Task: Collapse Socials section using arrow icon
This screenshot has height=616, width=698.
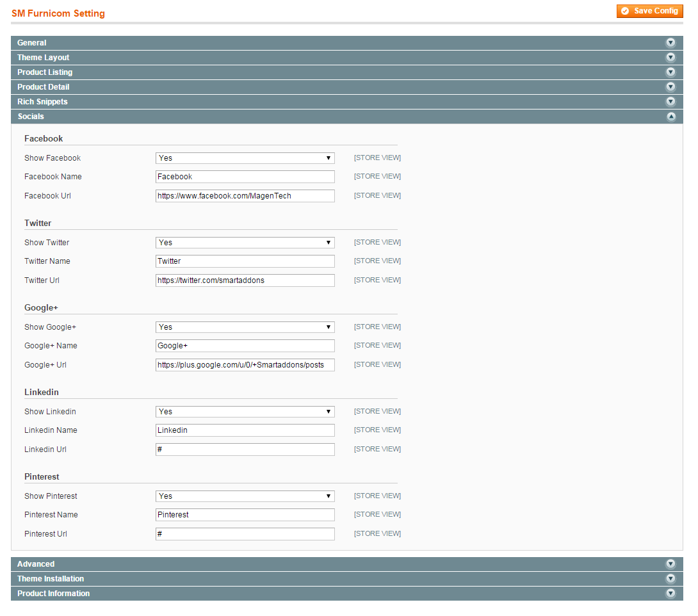Action: [x=671, y=117]
